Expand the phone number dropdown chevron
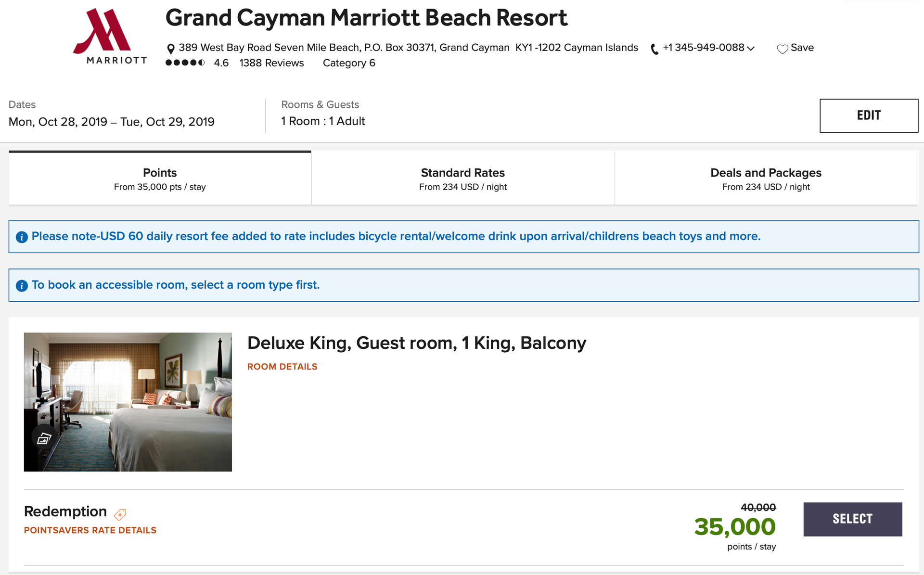Image resolution: width=924 pixels, height=575 pixels. pos(751,49)
